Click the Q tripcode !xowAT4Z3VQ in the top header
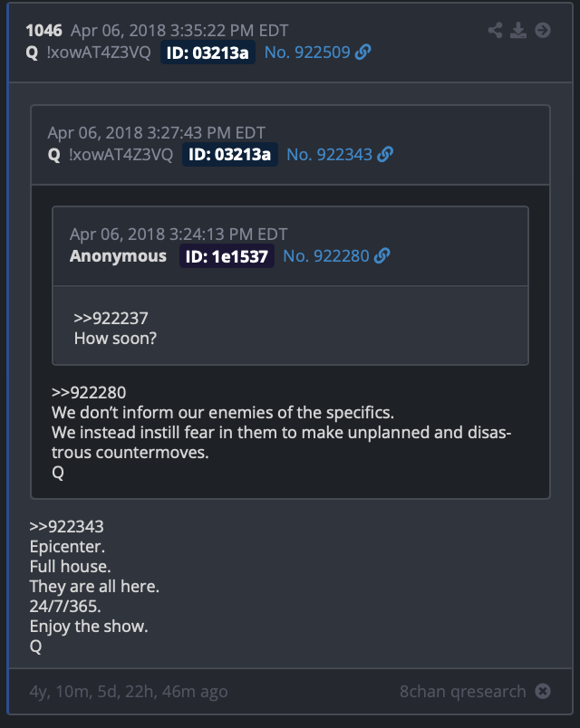The width and height of the screenshot is (580, 728). pos(99,52)
